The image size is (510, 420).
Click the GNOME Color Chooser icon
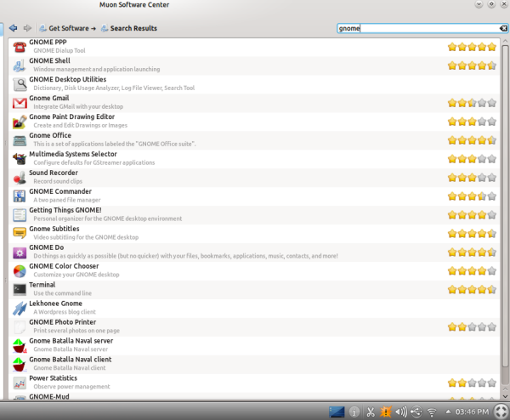pyautogui.click(x=20, y=270)
